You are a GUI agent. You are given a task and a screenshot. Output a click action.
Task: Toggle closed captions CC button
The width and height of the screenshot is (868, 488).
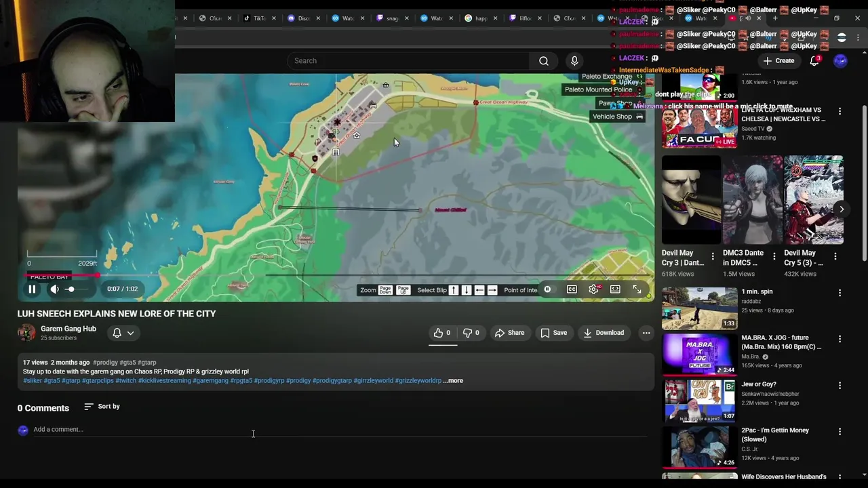pyautogui.click(x=572, y=289)
